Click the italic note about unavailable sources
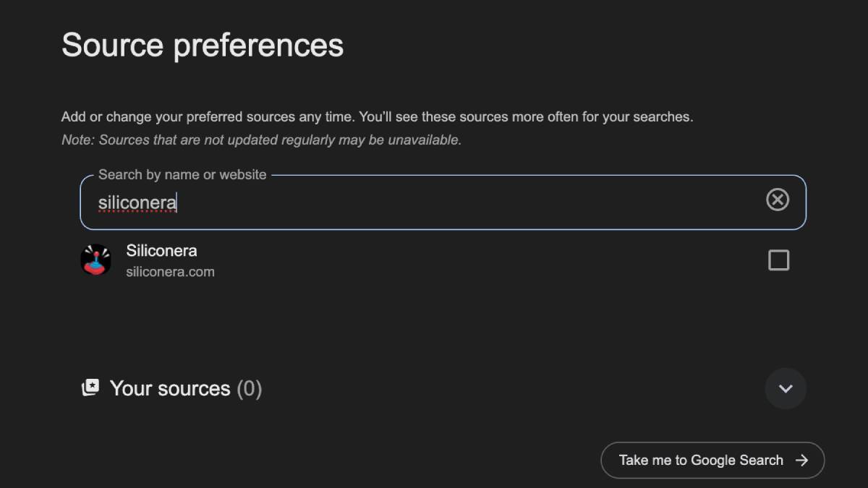The width and height of the screenshot is (868, 488). point(261,140)
